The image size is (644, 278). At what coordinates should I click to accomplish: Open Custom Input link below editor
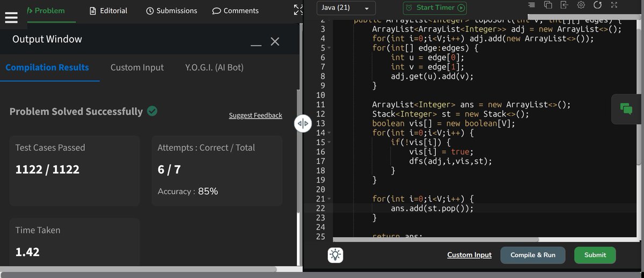[x=469, y=255]
